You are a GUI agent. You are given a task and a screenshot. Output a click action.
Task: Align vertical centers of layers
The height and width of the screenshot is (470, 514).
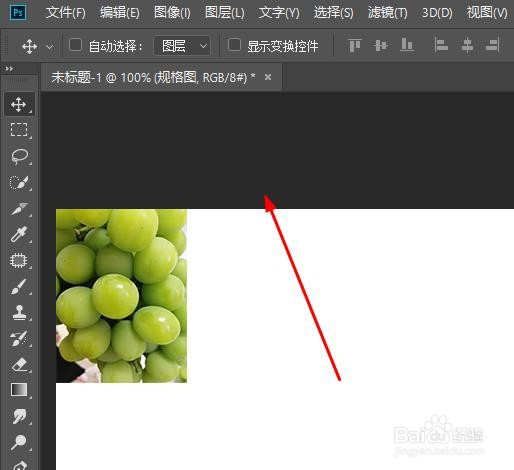tap(381, 46)
